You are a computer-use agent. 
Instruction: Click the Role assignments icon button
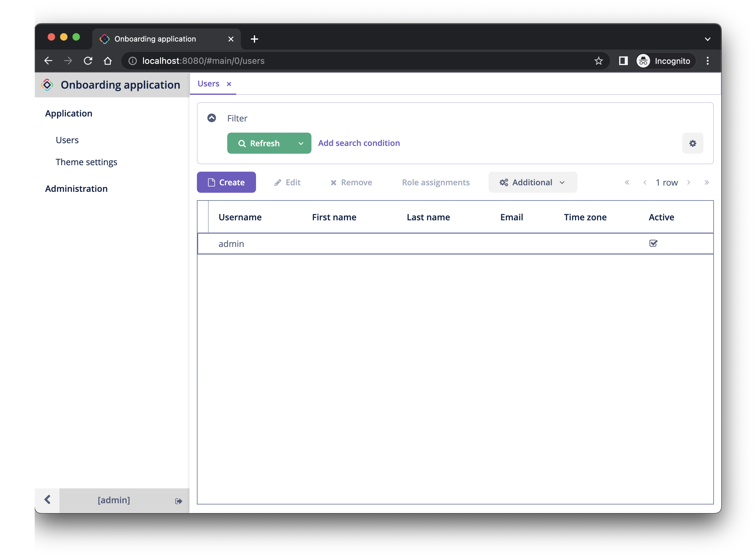click(436, 182)
